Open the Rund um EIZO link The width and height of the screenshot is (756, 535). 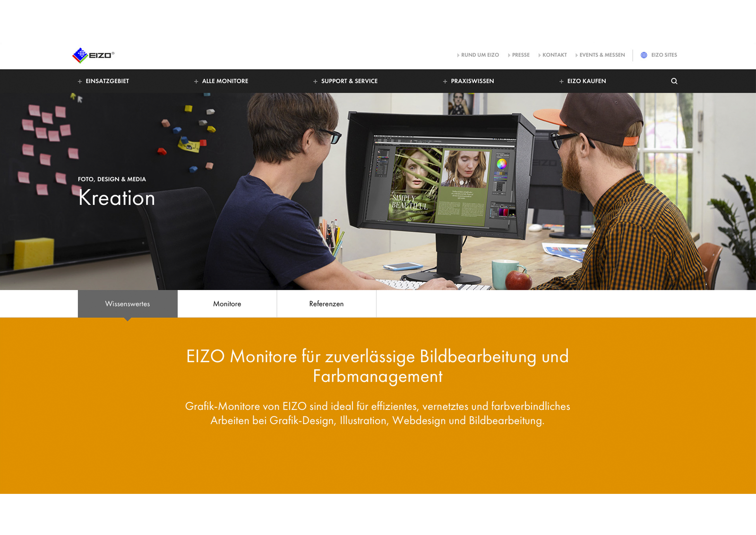click(x=480, y=55)
